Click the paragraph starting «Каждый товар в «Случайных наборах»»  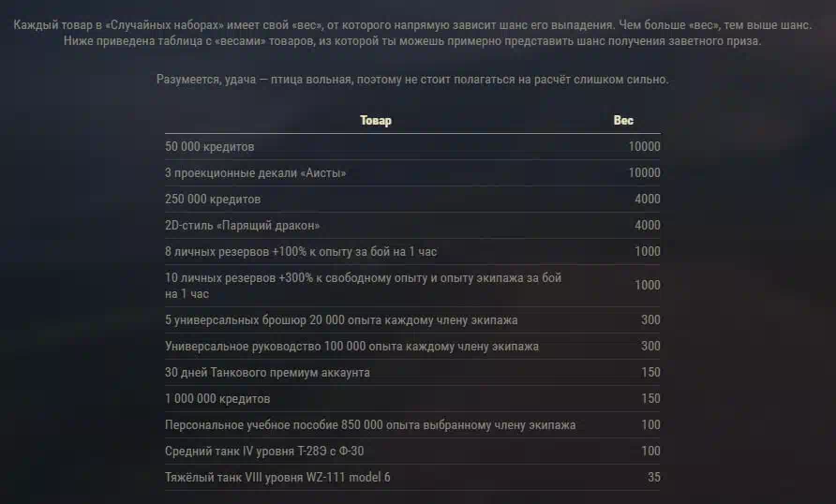(x=412, y=33)
